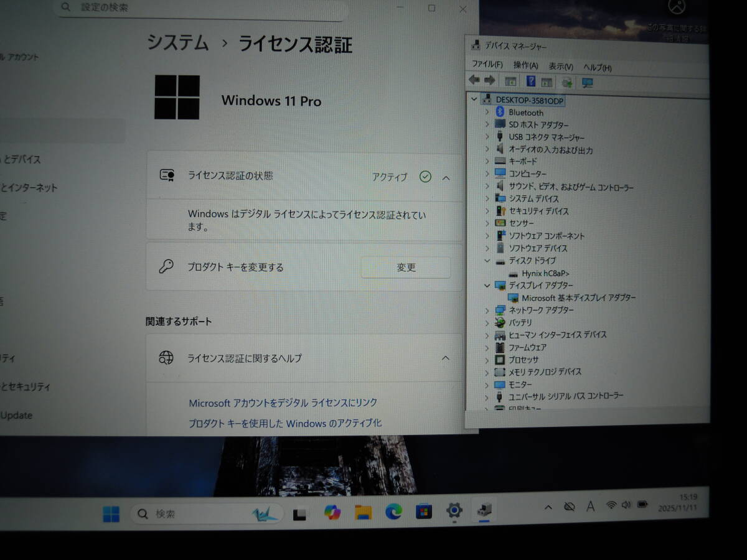This screenshot has width=747, height=560.
Task: Launch Copilot from the taskbar
Action: point(332,512)
